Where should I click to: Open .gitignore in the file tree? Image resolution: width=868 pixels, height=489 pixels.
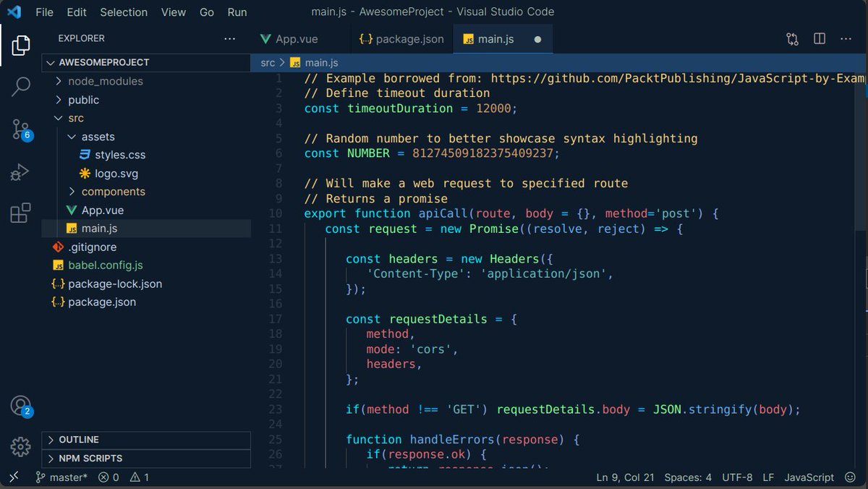pyautogui.click(x=146, y=247)
